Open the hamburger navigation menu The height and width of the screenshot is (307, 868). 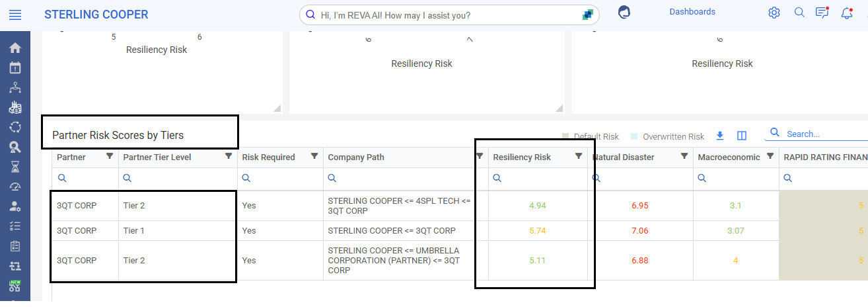[x=15, y=14]
